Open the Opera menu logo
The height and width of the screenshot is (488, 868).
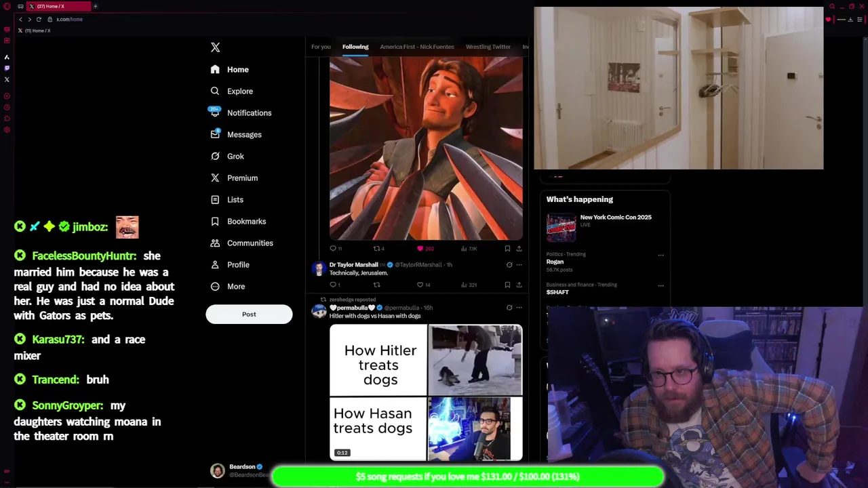7,6
